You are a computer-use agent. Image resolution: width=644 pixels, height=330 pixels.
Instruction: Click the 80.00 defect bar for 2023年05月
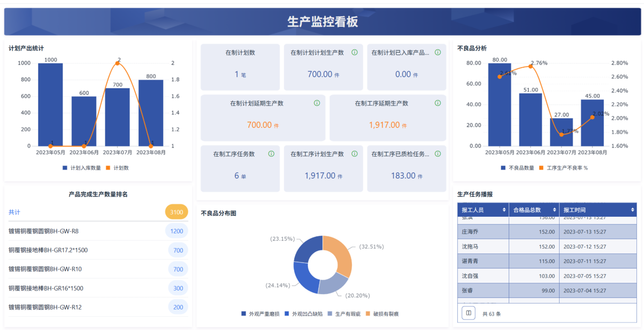(x=500, y=105)
